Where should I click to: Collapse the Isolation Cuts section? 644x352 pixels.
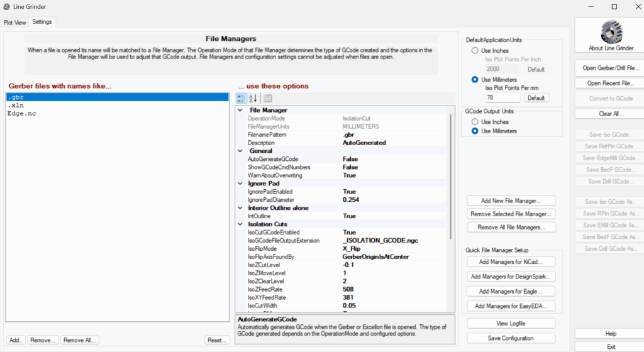(240, 224)
